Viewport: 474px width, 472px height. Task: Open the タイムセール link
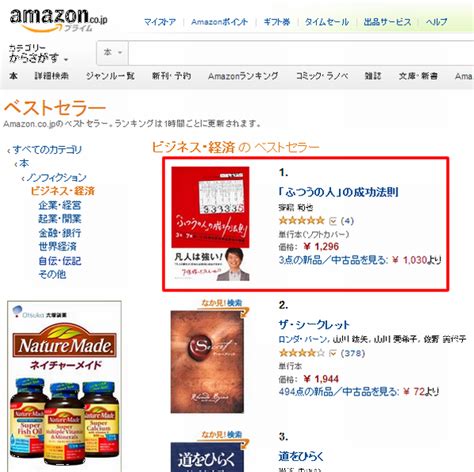coord(327,22)
